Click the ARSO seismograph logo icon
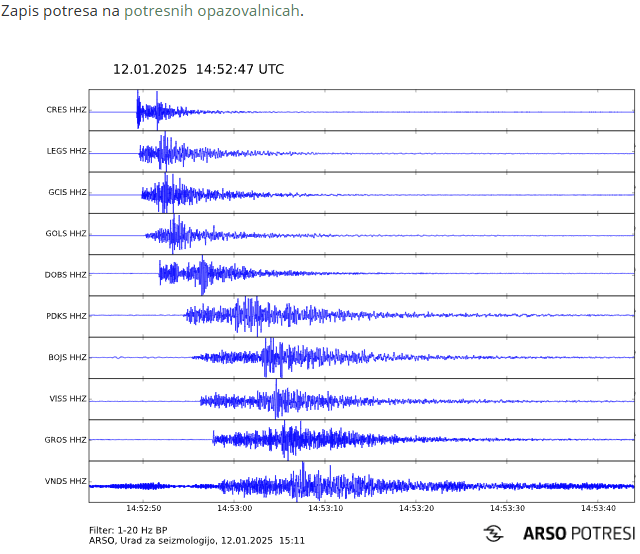Screen dimensions: 640x554 (493, 533)
